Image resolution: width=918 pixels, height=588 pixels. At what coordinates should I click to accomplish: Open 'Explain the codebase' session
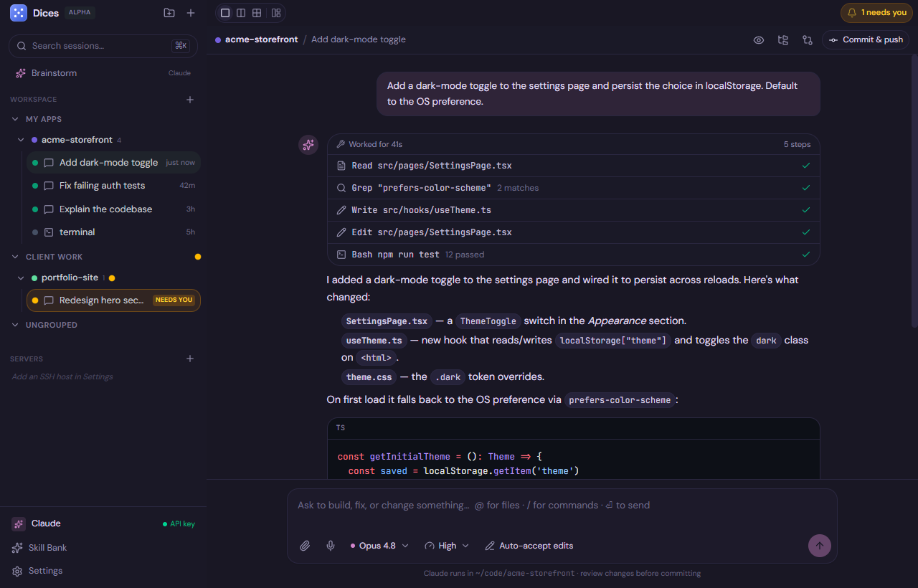point(113,209)
